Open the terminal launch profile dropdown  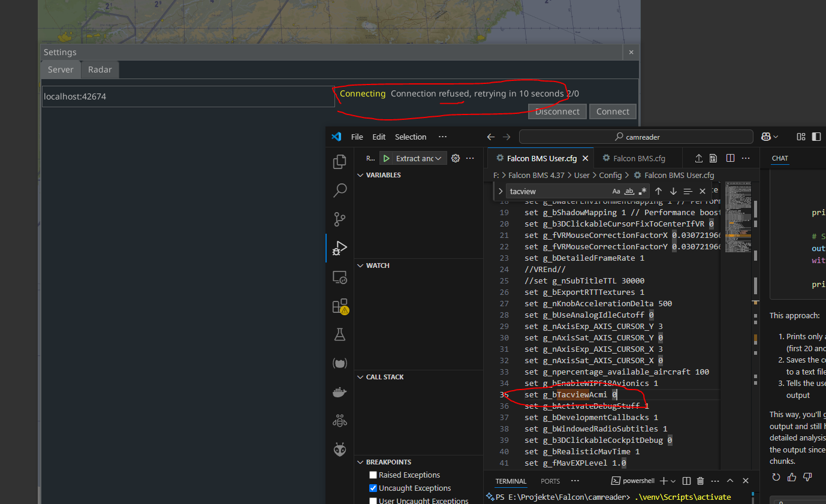tap(674, 481)
